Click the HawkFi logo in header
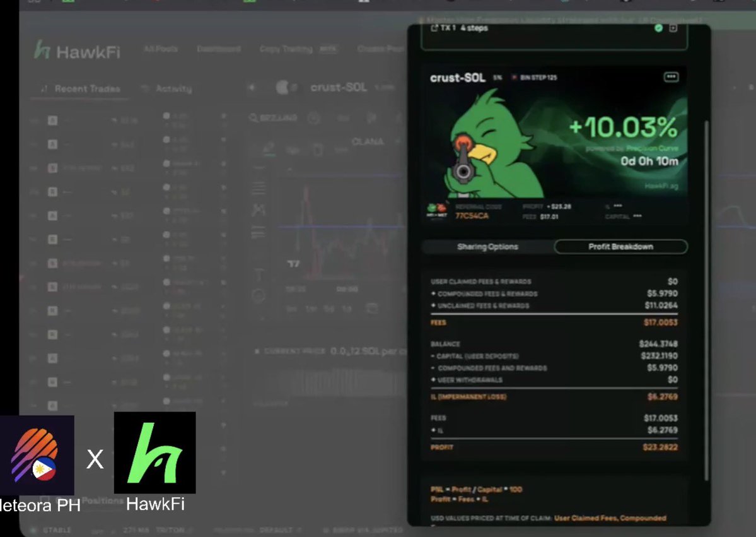756x537 pixels. pos(77,50)
